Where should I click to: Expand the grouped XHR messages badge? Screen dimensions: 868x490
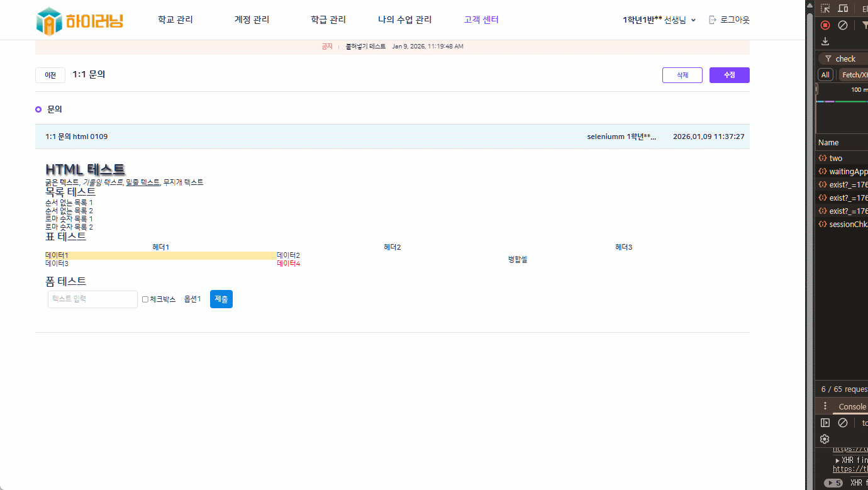(x=833, y=483)
